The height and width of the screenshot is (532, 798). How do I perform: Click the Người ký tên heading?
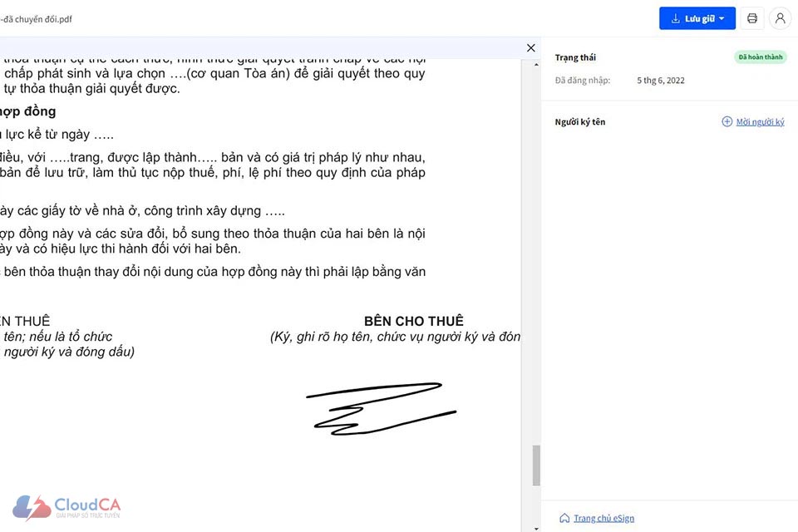579,121
